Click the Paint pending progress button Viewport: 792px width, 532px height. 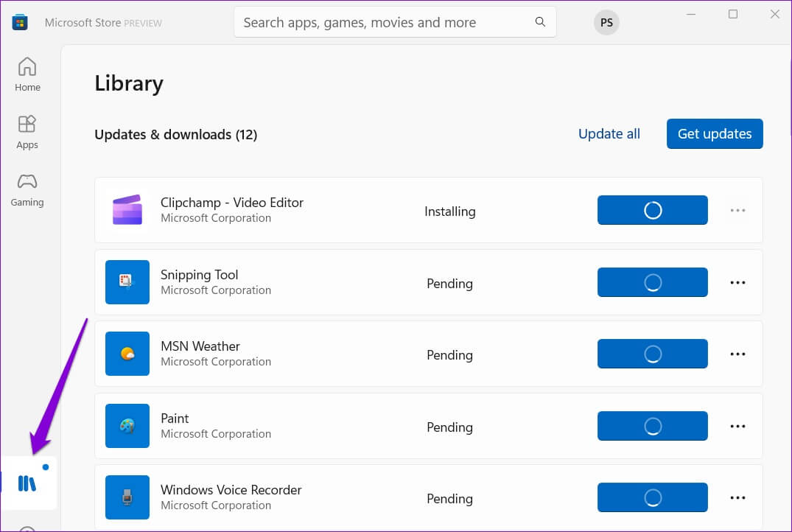653,427
